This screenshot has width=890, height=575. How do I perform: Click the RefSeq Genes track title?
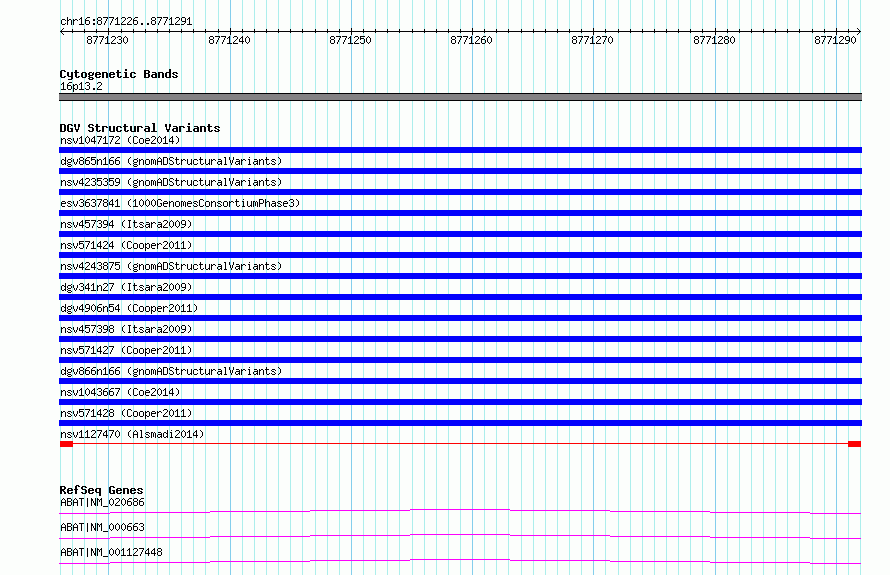tap(102, 490)
